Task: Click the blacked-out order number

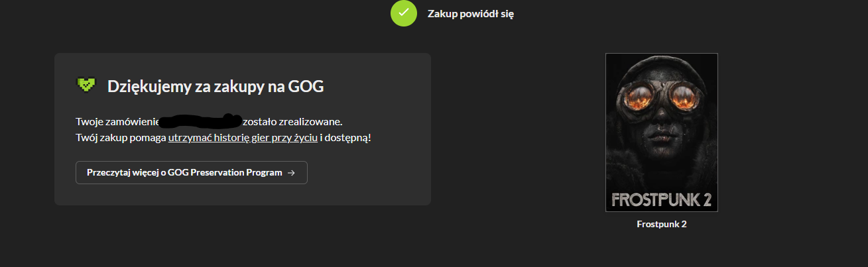Action: pyautogui.click(x=201, y=121)
